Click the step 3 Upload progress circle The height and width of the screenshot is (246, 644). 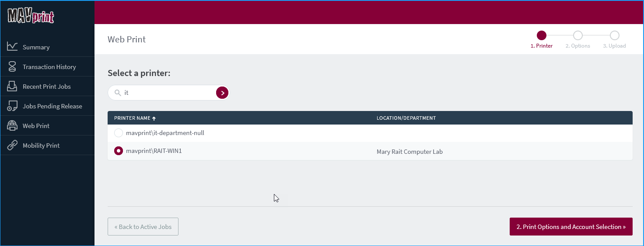(614, 35)
